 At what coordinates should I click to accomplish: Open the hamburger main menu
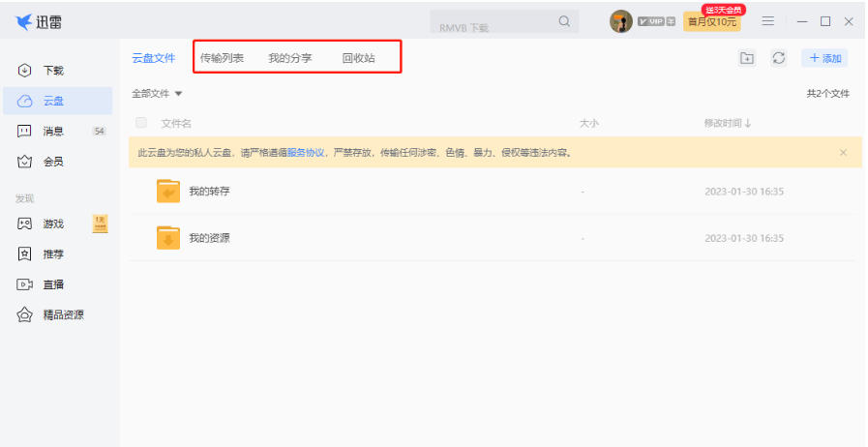(x=767, y=21)
